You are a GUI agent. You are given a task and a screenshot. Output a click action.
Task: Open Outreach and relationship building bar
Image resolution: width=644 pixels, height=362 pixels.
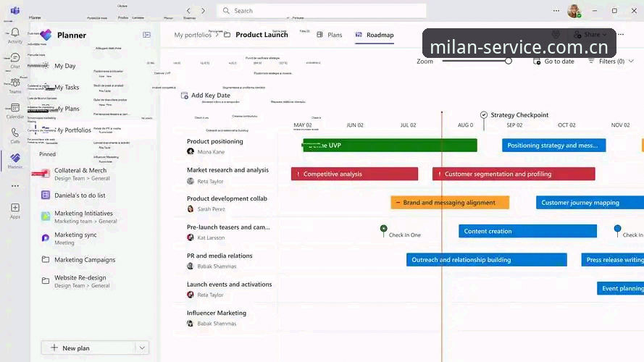pos(487,260)
